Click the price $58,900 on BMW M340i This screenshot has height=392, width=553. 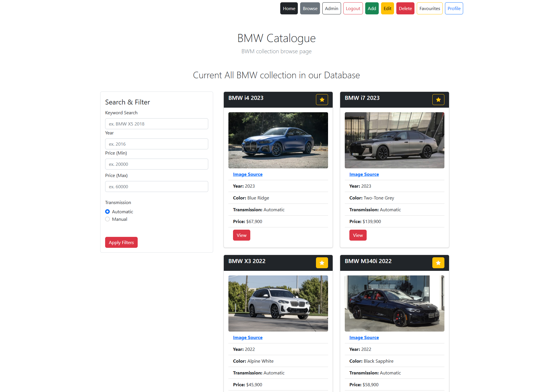coord(370,385)
